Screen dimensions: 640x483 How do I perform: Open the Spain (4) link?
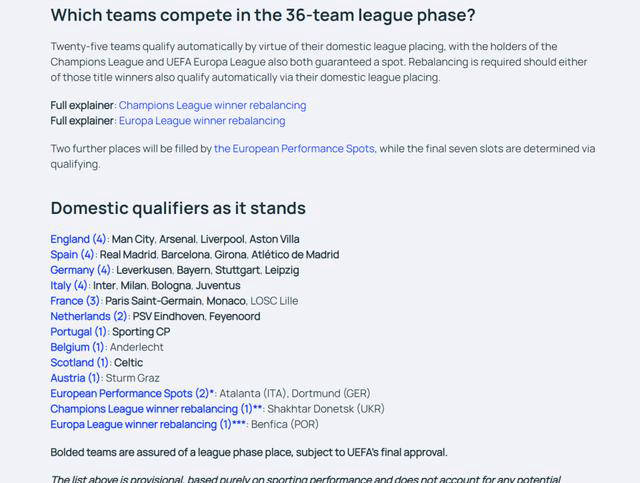click(x=72, y=255)
